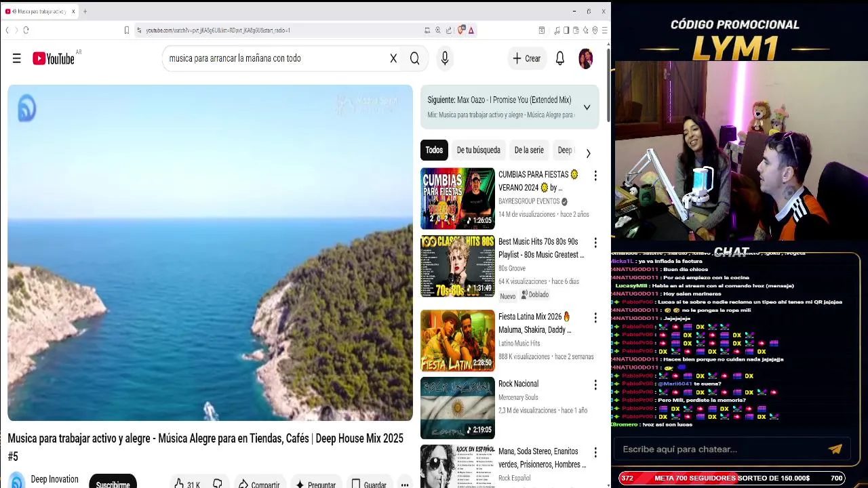Close the Musica para trabajar tab
Image resolution: width=868 pixels, height=488 pixels.
tap(74, 12)
